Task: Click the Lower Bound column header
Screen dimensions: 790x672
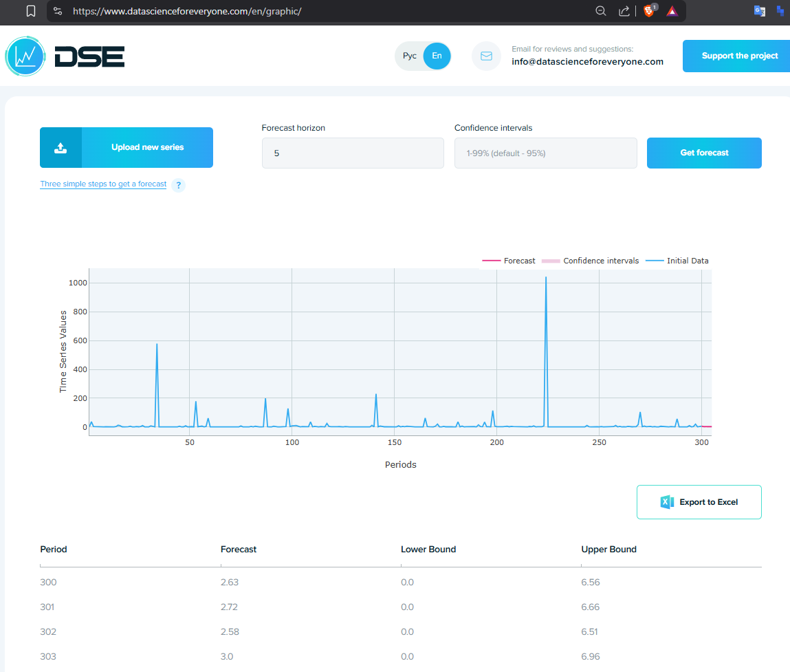Action: point(428,549)
